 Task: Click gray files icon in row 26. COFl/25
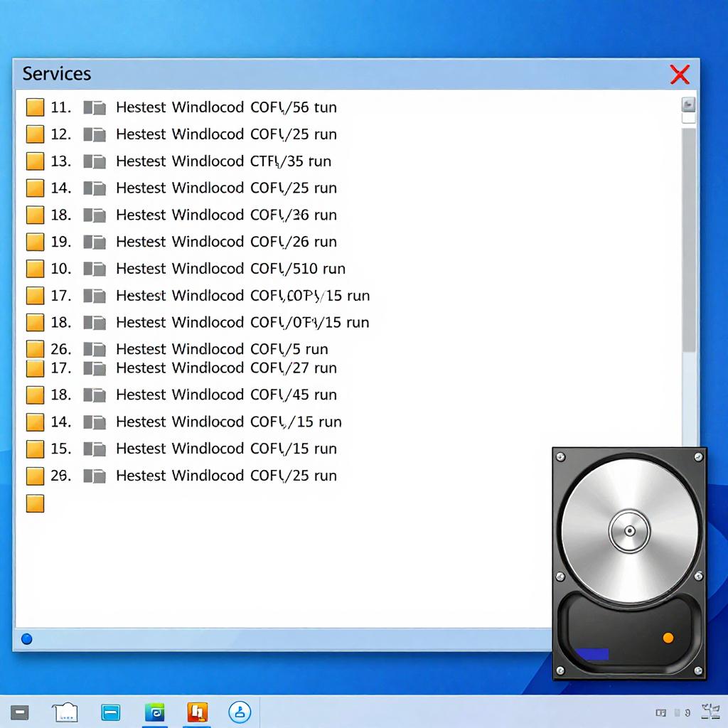(95, 476)
